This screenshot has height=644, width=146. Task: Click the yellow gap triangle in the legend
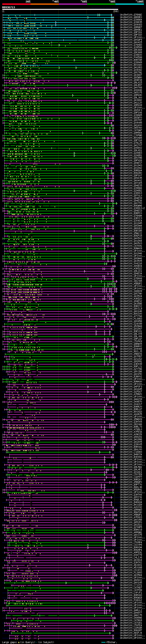[19, 642]
